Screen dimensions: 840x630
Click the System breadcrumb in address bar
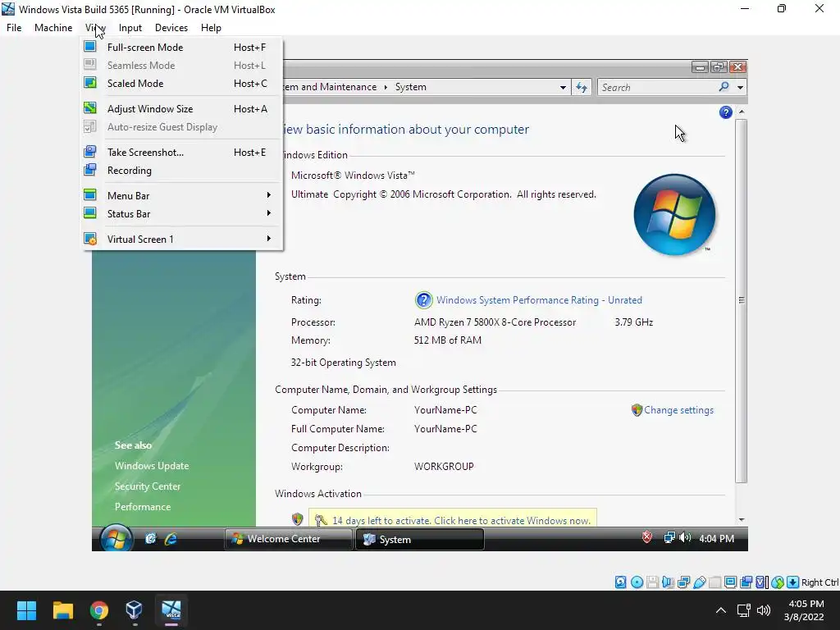(x=411, y=87)
